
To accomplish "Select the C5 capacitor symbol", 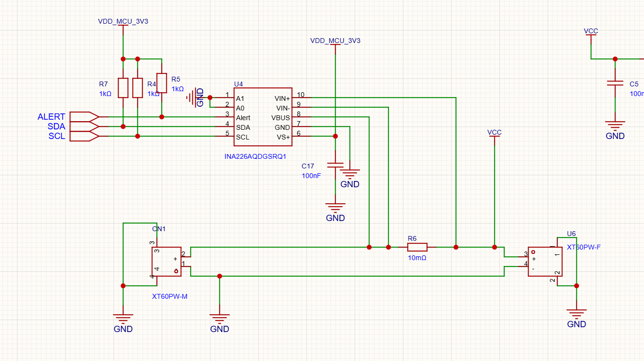I will (x=615, y=83).
